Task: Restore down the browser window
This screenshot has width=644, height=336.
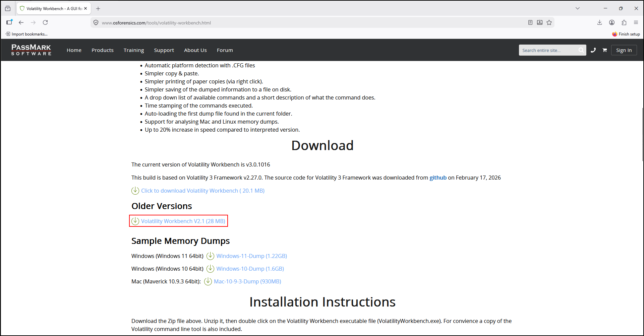Action: tap(621, 8)
